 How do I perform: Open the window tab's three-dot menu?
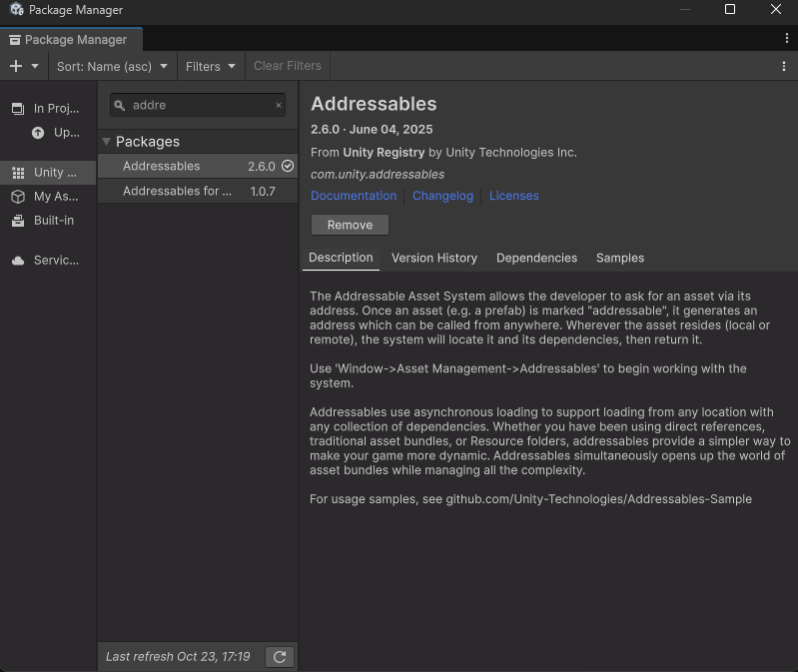tap(787, 38)
